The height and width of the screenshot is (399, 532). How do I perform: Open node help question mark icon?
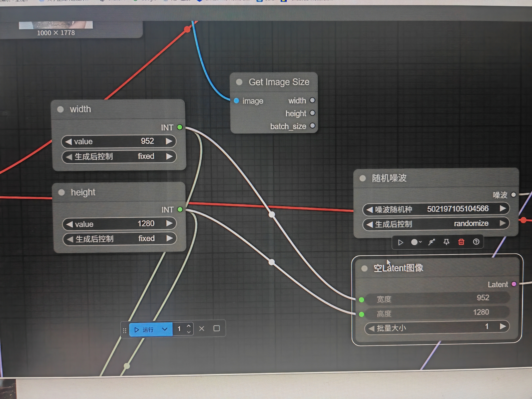pos(476,242)
